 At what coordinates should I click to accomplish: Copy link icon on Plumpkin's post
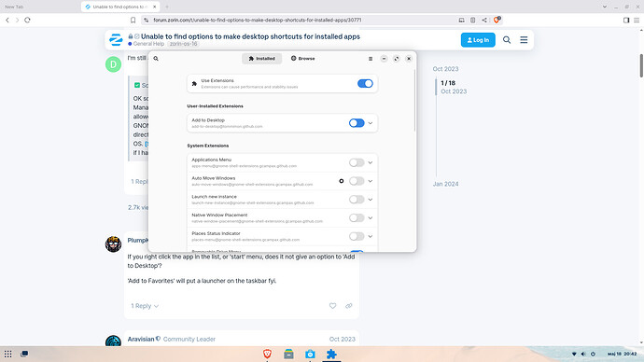(349, 306)
